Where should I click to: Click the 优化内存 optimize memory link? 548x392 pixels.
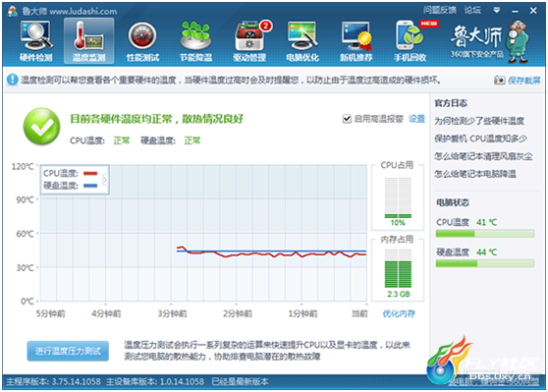tap(399, 313)
